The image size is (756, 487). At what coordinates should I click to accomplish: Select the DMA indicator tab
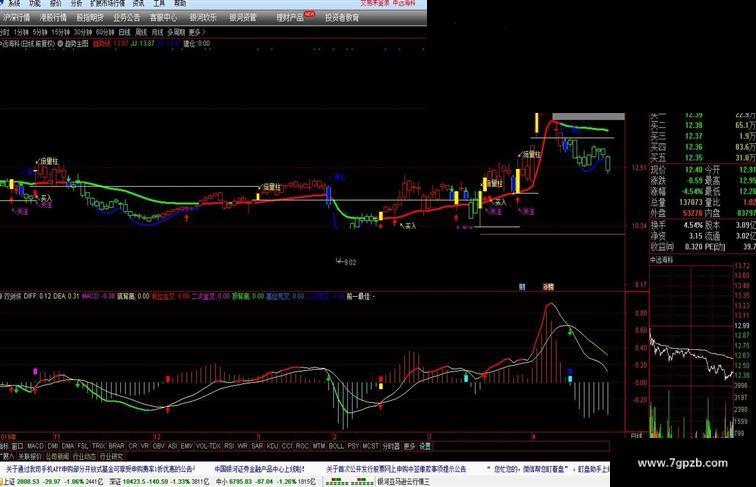[x=68, y=446]
